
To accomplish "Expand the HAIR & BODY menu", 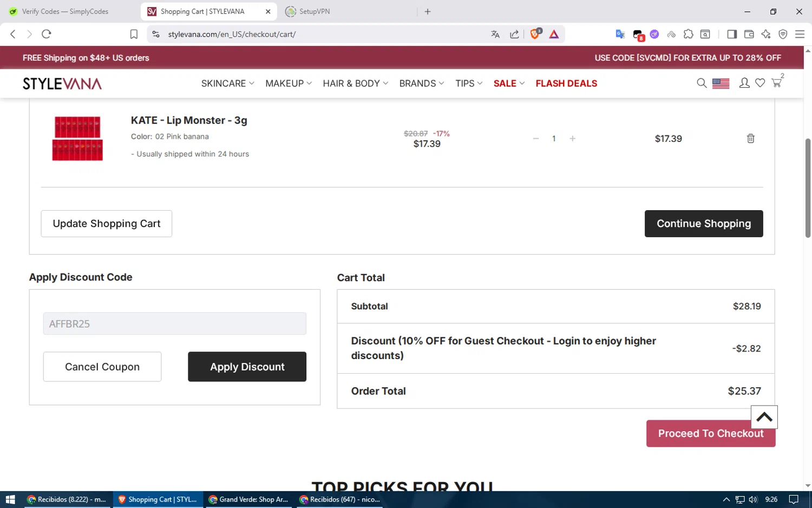I will pos(356,83).
